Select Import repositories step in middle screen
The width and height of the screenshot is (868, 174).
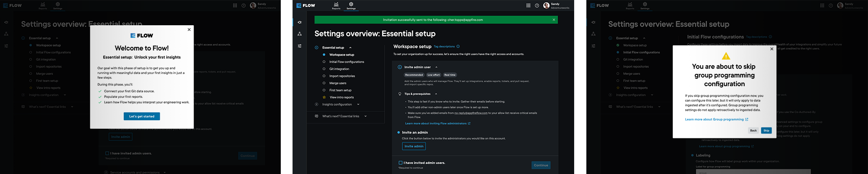point(342,76)
